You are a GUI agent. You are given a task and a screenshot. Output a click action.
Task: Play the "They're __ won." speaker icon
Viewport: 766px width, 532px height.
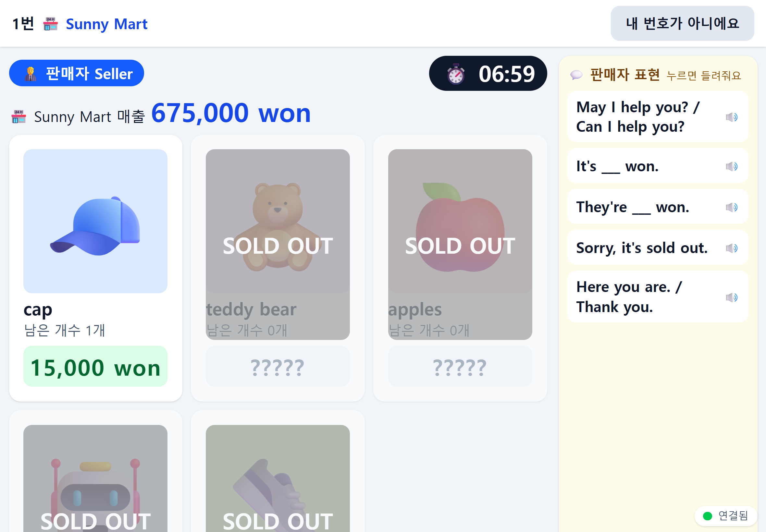click(732, 207)
